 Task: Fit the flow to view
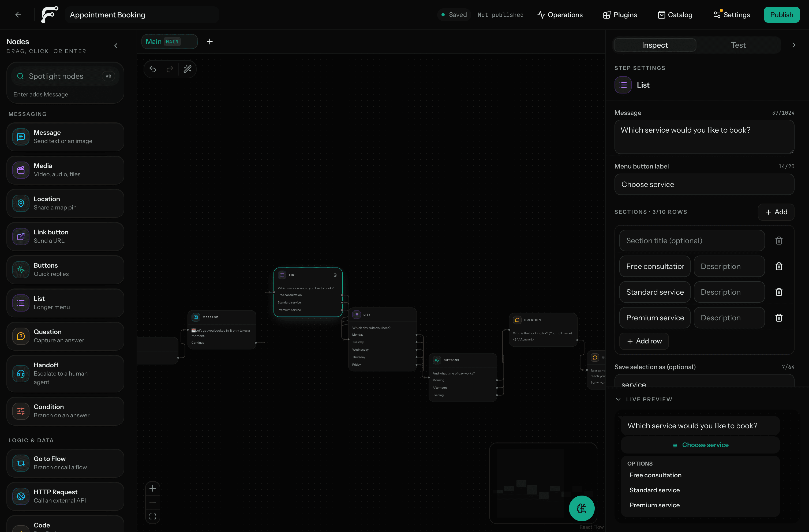(153, 516)
